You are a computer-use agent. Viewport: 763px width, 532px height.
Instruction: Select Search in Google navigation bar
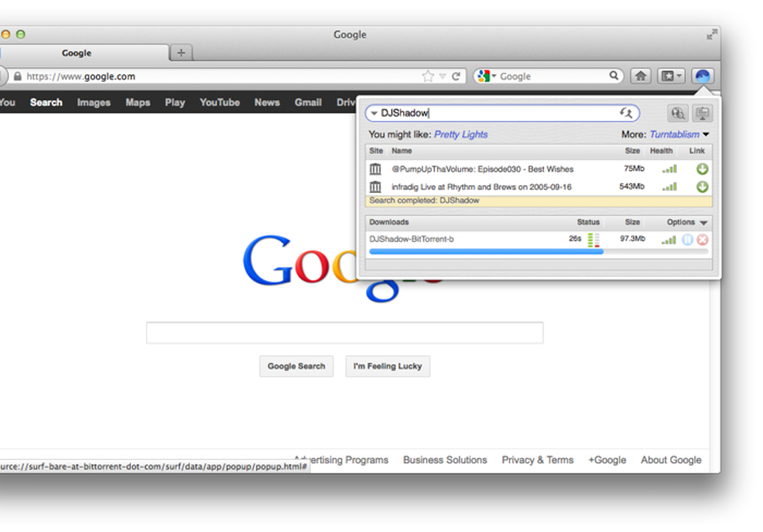[x=46, y=103]
